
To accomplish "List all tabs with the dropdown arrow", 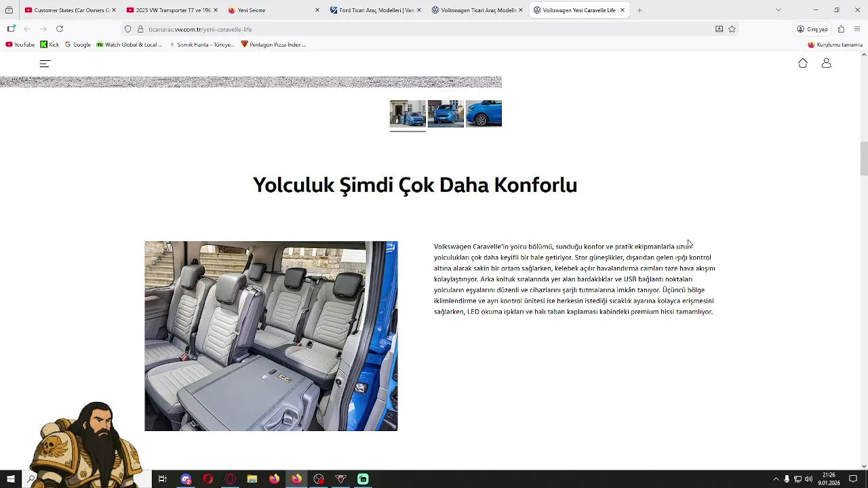I will (x=778, y=10).
